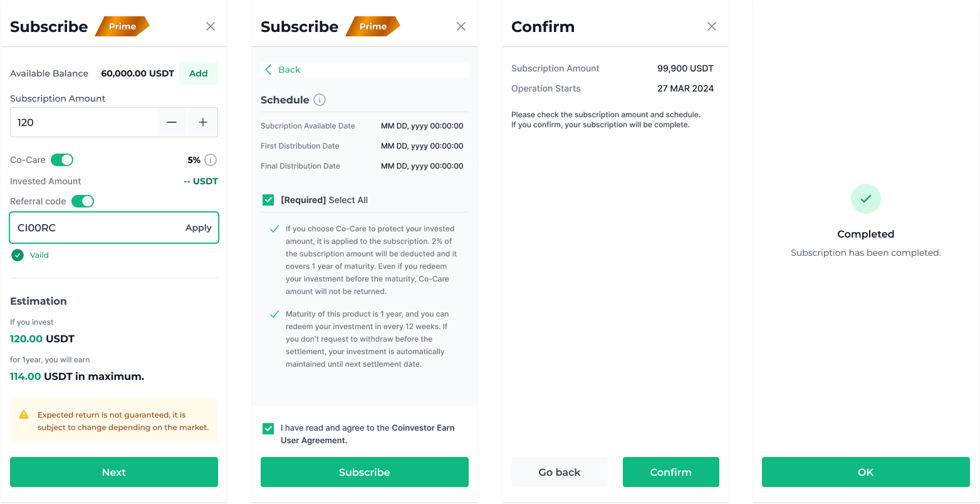Click the Prime badge on first Subscribe panel
The width and height of the screenshot is (980, 504).
[122, 26]
